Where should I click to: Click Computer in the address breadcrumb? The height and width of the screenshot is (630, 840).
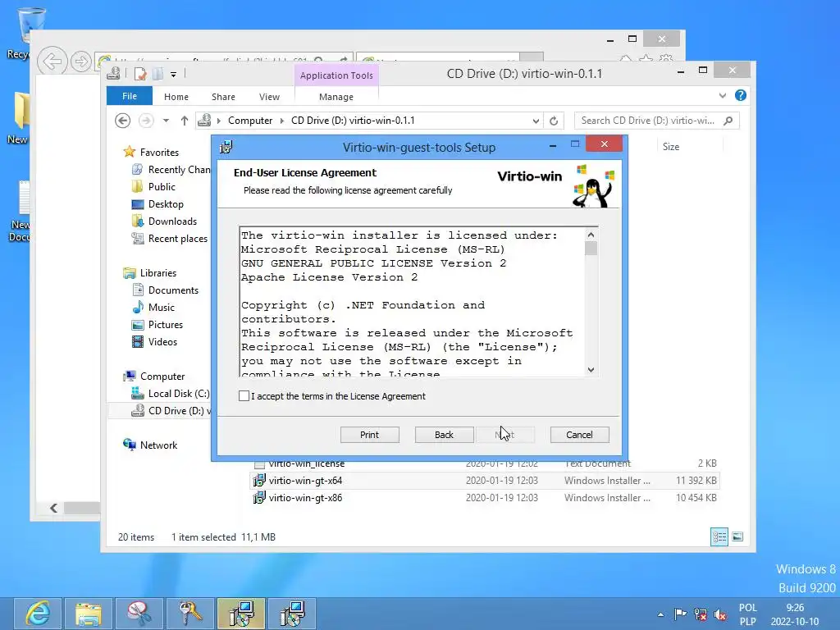[250, 121]
